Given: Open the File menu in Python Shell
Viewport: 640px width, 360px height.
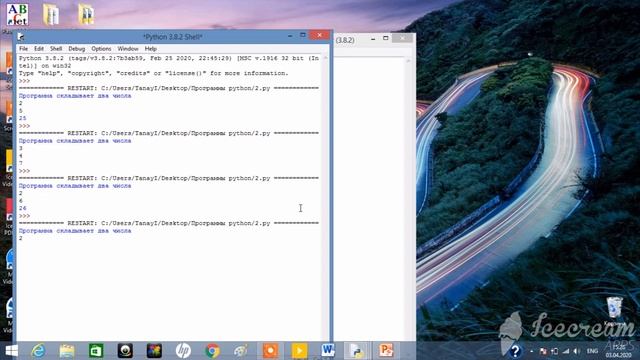Looking at the screenshot, I should (24, 49).
